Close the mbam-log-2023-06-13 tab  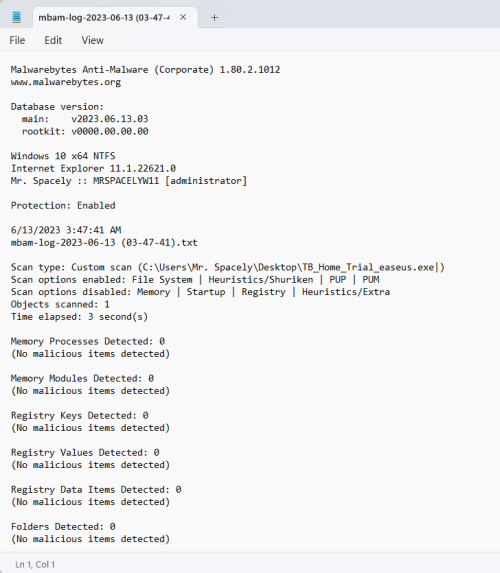pos(183,17)
